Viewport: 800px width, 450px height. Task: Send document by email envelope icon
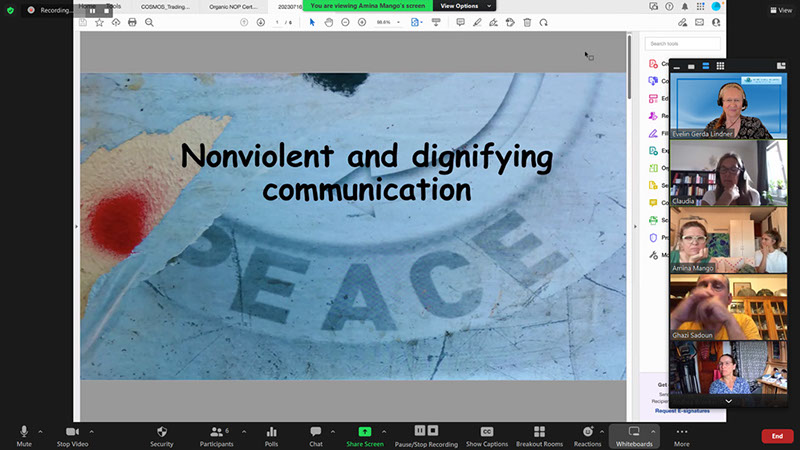click(x=699, y=22)
